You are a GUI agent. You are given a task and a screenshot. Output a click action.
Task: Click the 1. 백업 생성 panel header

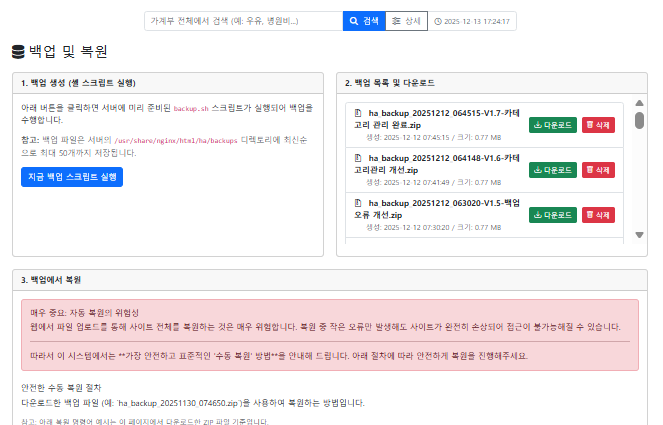coord(168,83)
